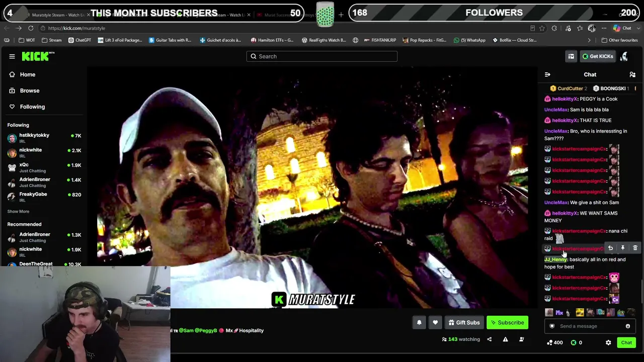Screen dimensions: 644x362
Task: Open the user profile avatar menu
Action: click(624, 56)
